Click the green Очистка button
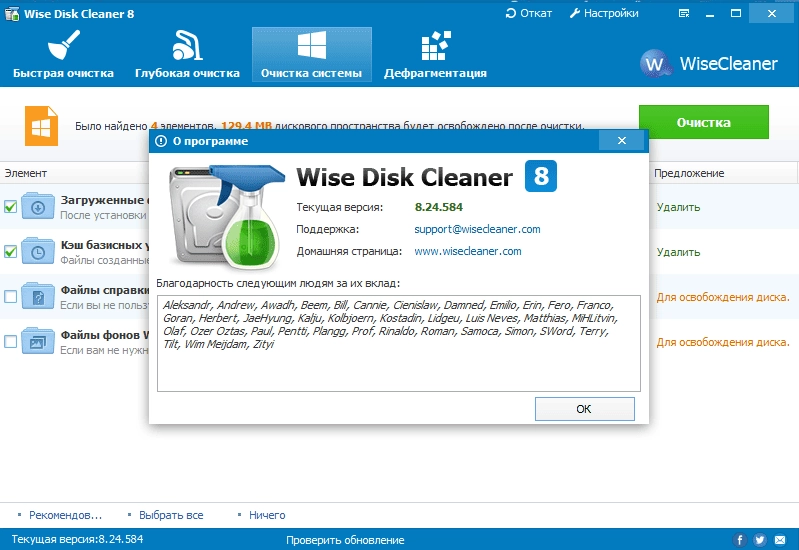 tap(704, 122)
